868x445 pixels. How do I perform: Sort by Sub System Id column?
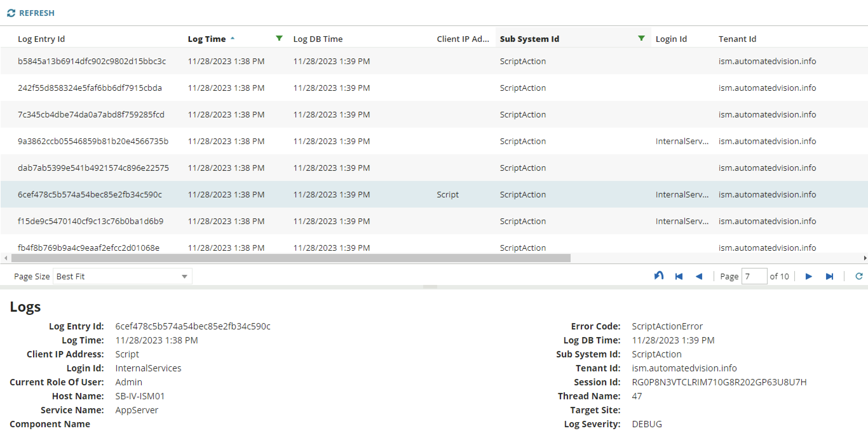click(x=529, y=39)
